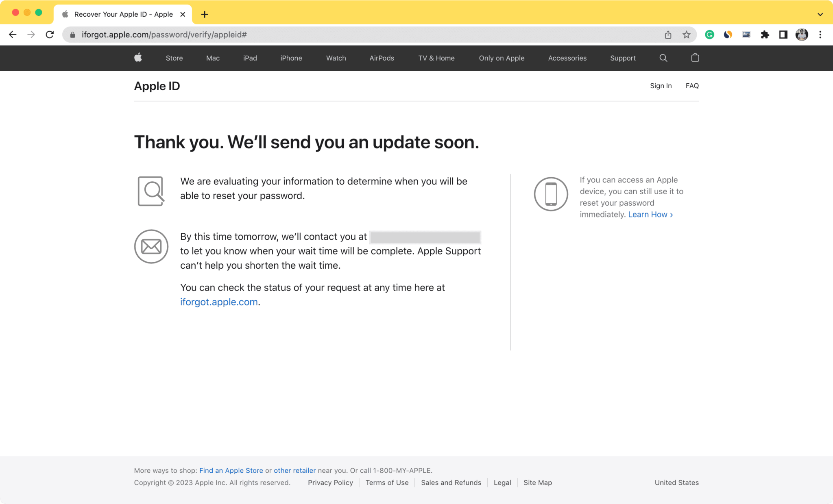Open the Extensions puzzle piece icon

pyautogui.click(x=765, y=35)
